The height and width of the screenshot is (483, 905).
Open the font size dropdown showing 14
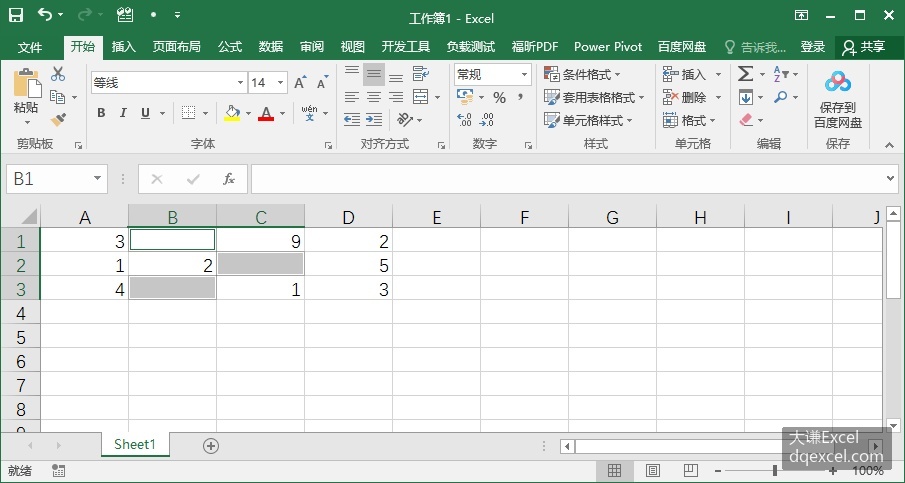tap(281, 83)
